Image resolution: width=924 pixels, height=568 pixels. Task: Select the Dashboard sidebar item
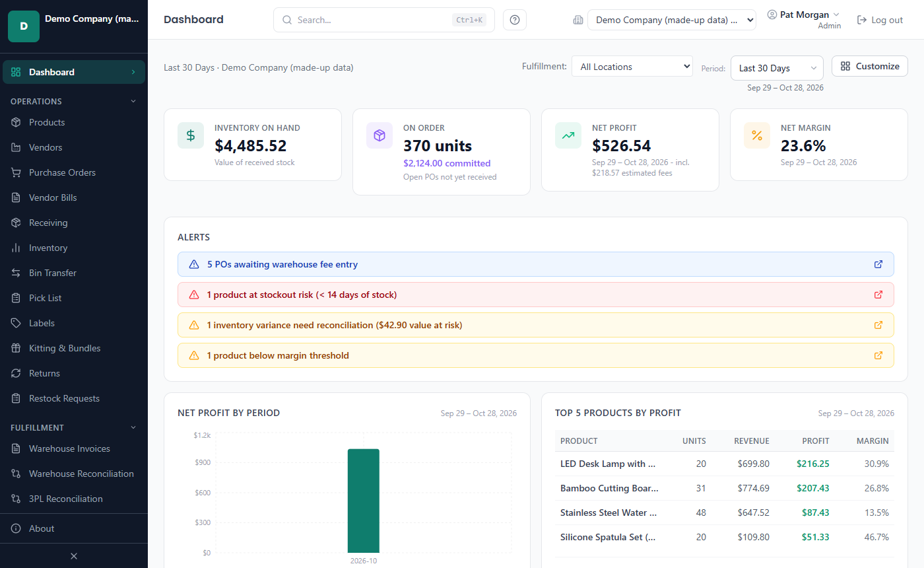(x=74, y=72)
